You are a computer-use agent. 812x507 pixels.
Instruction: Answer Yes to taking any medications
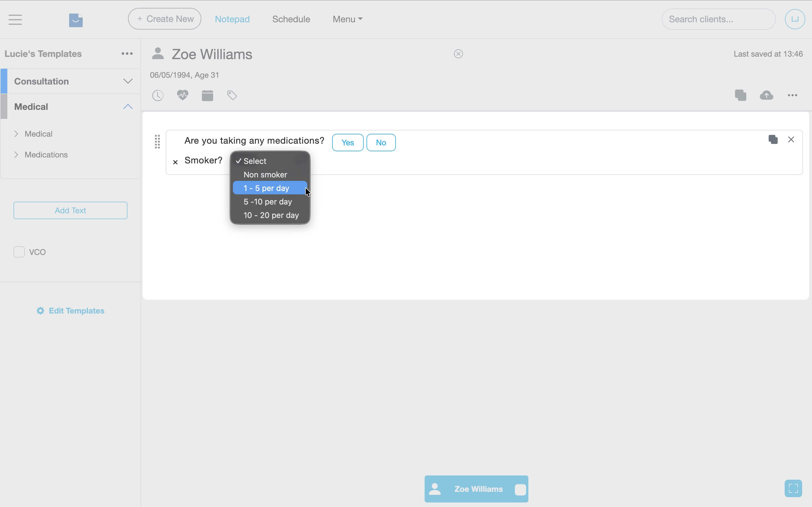347,142
